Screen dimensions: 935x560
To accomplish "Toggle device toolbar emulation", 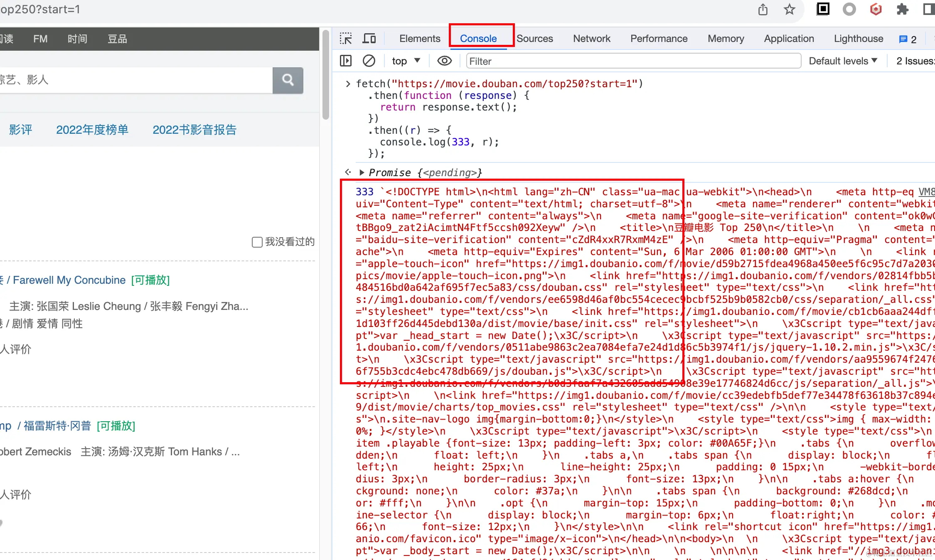I will pyautogui.click(x=369, y=39).
